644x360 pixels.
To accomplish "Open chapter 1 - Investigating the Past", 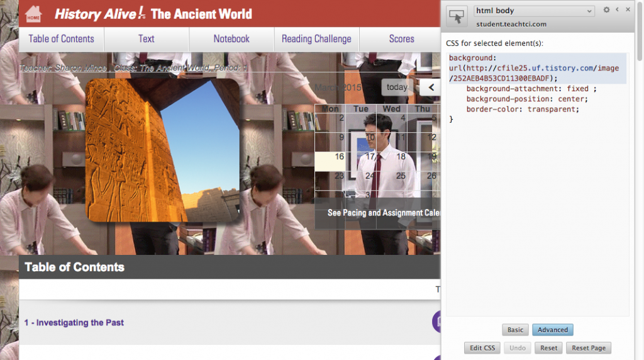I will tap(74, 323).
